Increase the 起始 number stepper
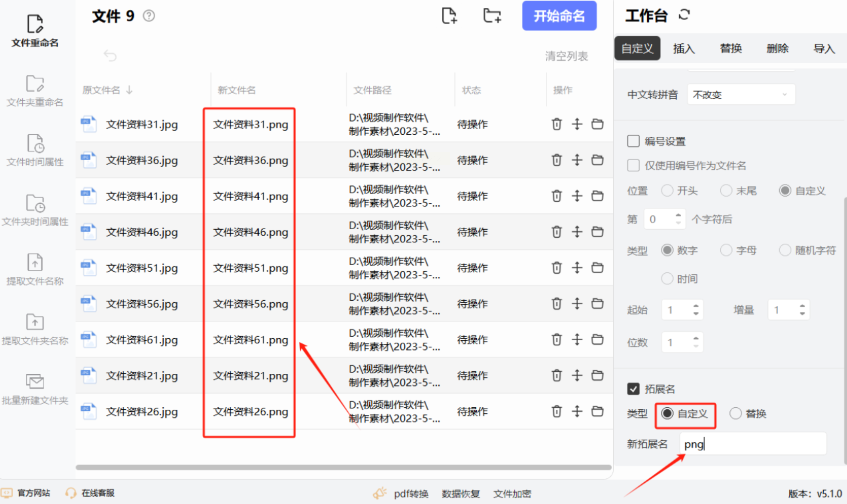Screen dimensions: 847x504 (x=696, y=306)
